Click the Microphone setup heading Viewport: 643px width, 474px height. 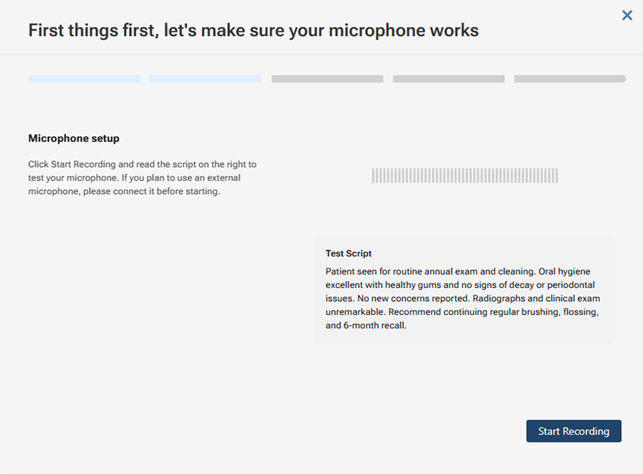pyautogui.click(x=74, y=138)
